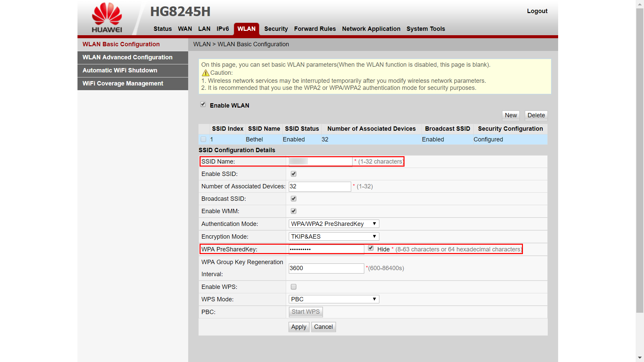Open the Authentication Mode dropdown
Viewport: 644px width, 362px height.
tap(334, 224)
